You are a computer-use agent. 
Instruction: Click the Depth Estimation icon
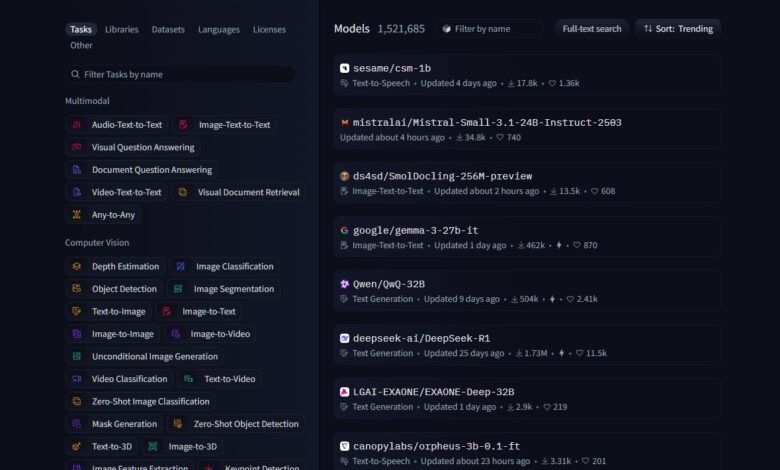77,267
